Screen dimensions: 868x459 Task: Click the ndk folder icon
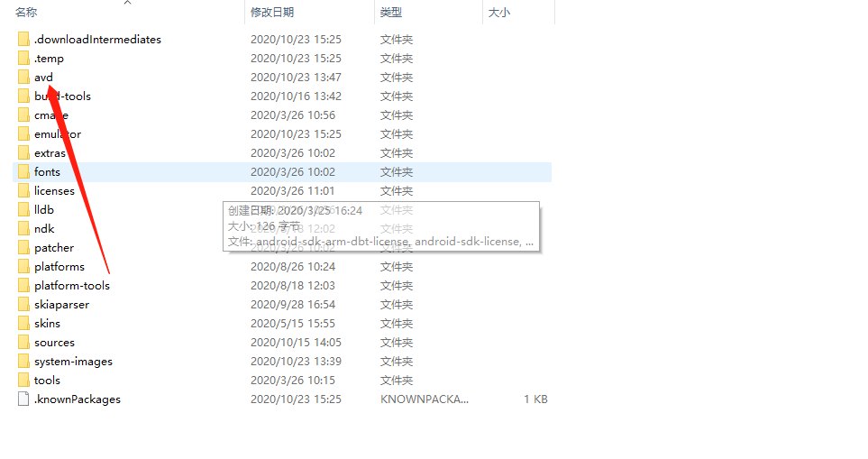click(x=23, y=229)
